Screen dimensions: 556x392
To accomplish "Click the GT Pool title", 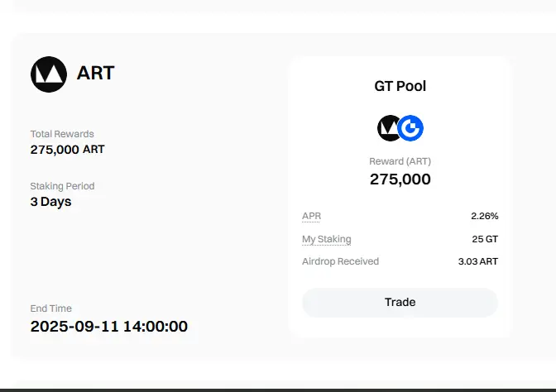I will 400,86.
